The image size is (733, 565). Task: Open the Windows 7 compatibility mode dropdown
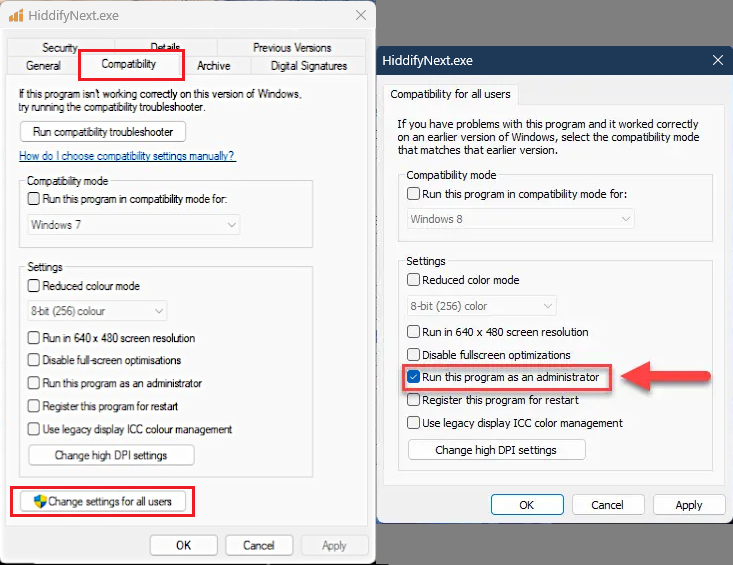coord(133,225)
